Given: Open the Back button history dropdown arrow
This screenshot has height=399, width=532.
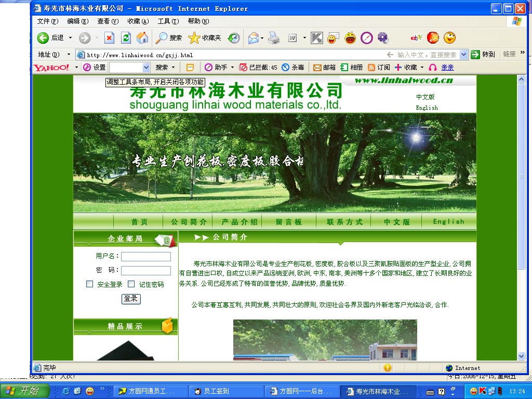Looking at the screenshot, I should coord(70,38).
